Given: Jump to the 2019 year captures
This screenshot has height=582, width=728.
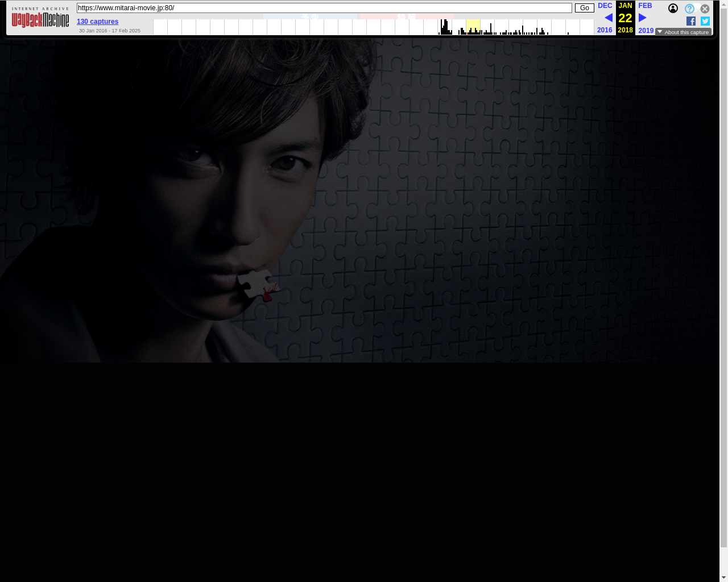Looking at the screenshot, I should click(646, 31).
